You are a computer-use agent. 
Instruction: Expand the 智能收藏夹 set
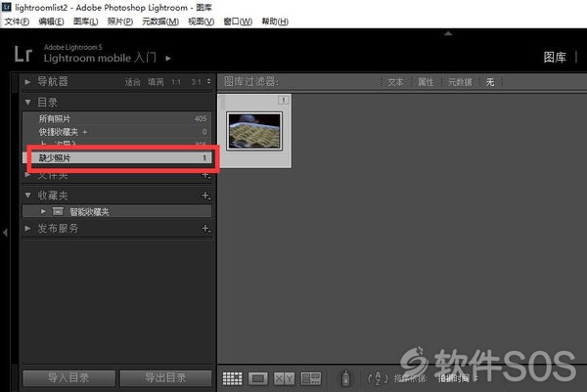click(43, 211)
